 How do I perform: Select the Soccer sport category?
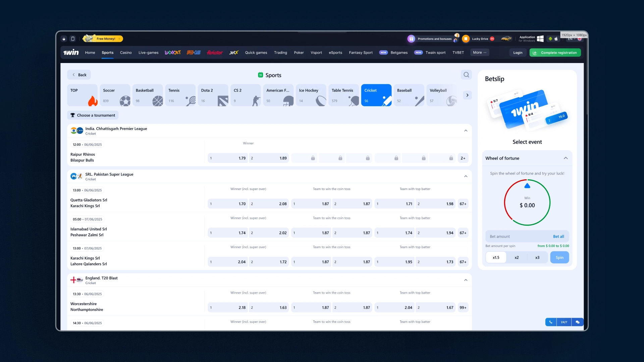[115, 95]
